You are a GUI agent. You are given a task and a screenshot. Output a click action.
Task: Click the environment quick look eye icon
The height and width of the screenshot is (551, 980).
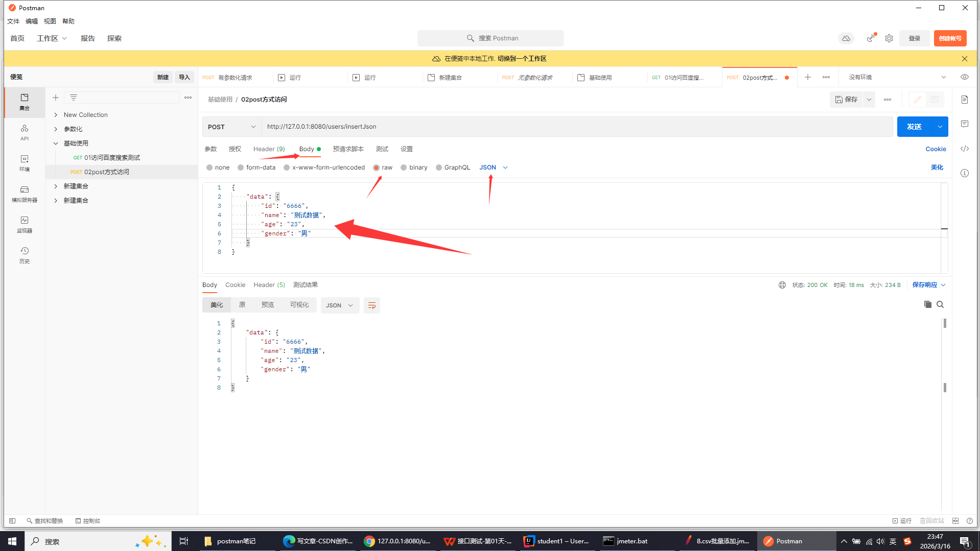tap(965, 77)
